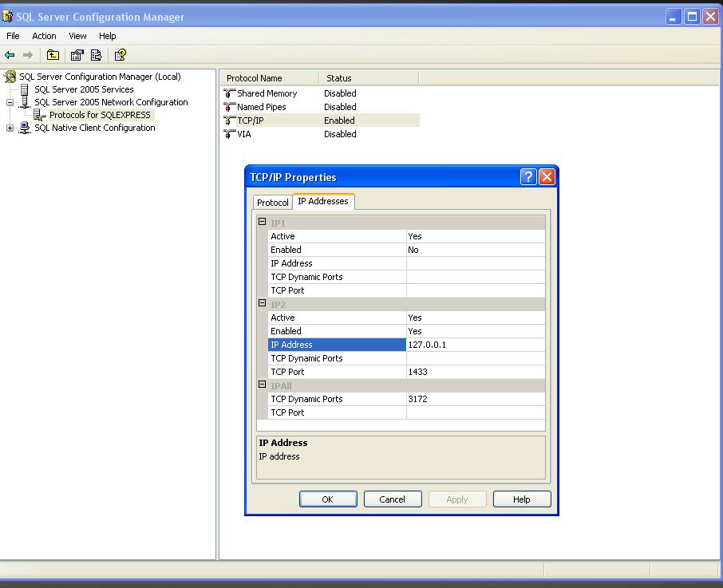Click the IP2 Enabled value Yes
Screen dimensions: 723x588
point(476,331)
